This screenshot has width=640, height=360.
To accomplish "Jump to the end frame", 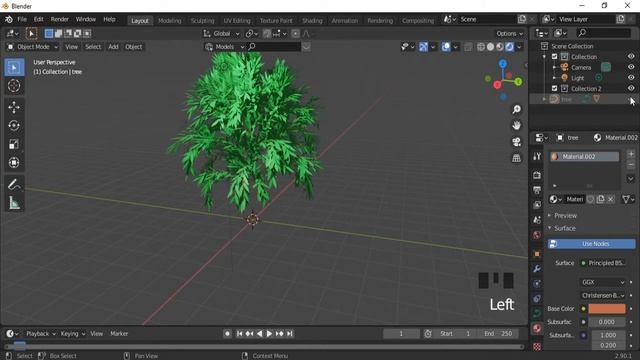I will (x=289, y=333).
